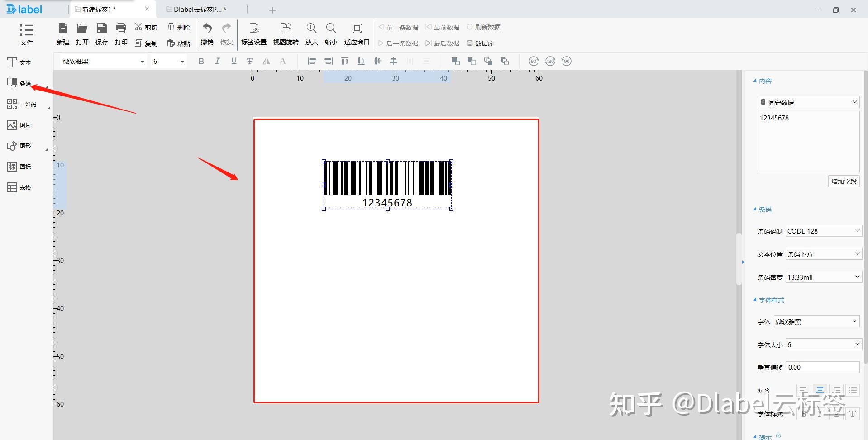Fit to window with 适应窗口
The height and width of the screenshot is (440, 868).
tap(357, 34)
